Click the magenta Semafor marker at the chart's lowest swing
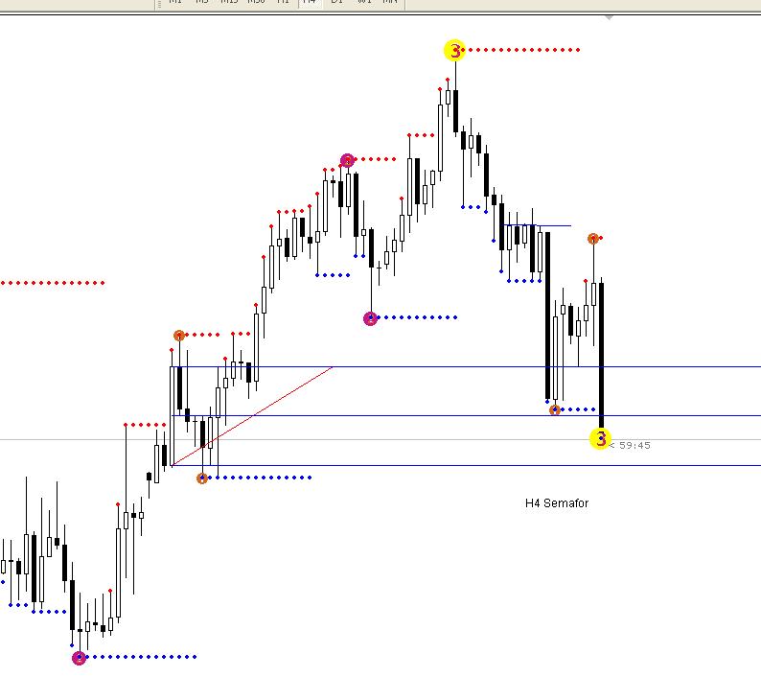Image resolution: width=761 pixels, height=700 pixels. (x=80, y=658)
